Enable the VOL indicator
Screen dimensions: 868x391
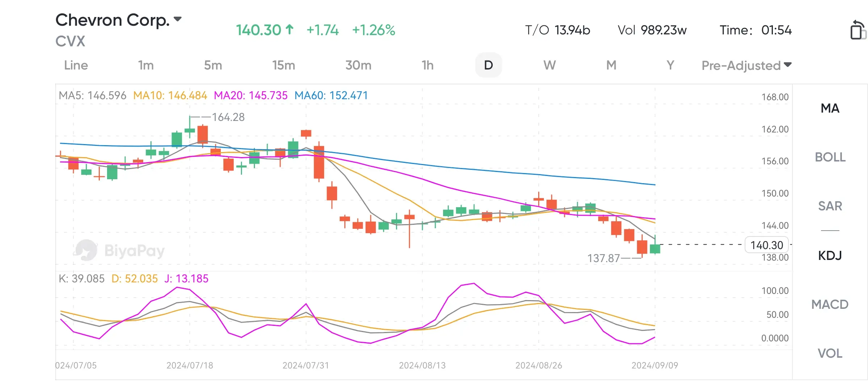coord(830,353)
